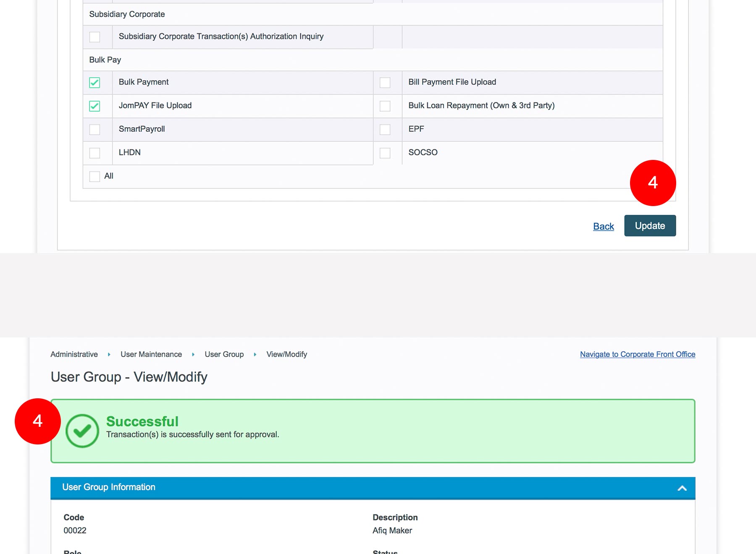Select the User Group breadcrumb

[x=224, y=354]
